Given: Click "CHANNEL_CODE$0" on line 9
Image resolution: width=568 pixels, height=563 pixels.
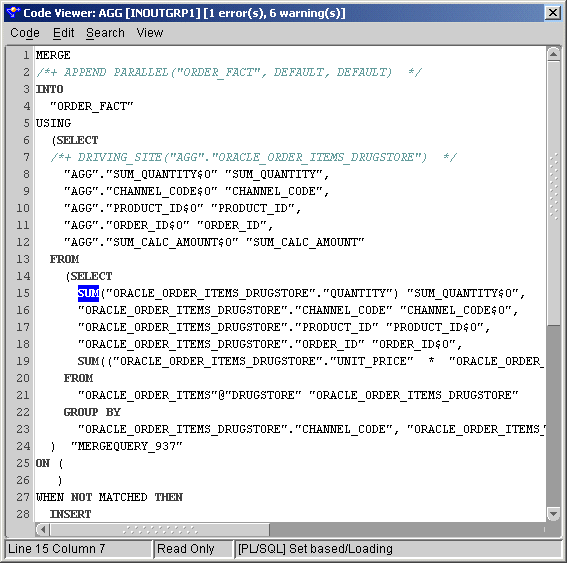Looking at the screenshot, I should [162, 191].
